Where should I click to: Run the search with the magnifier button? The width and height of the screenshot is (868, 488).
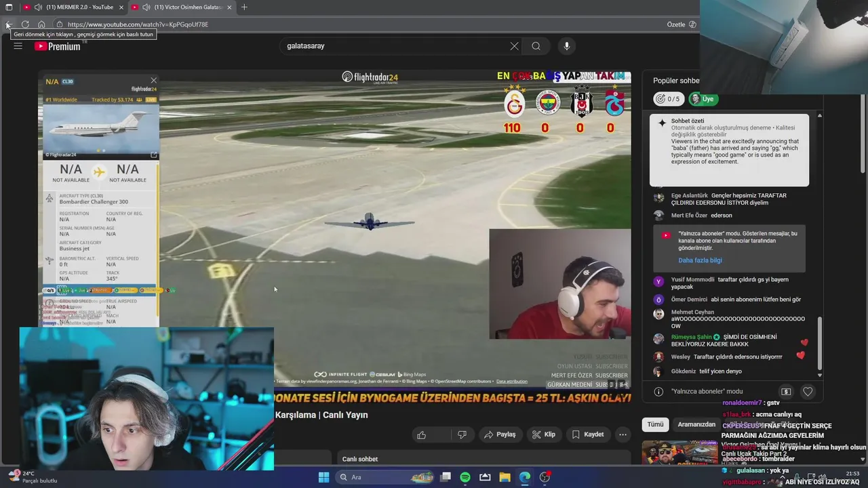tap(536, 46)
